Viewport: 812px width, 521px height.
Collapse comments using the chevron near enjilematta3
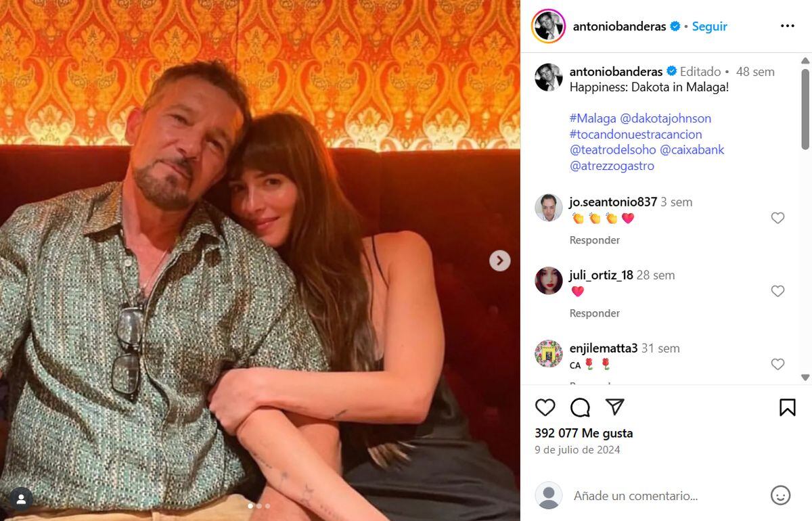click(805, 378)
